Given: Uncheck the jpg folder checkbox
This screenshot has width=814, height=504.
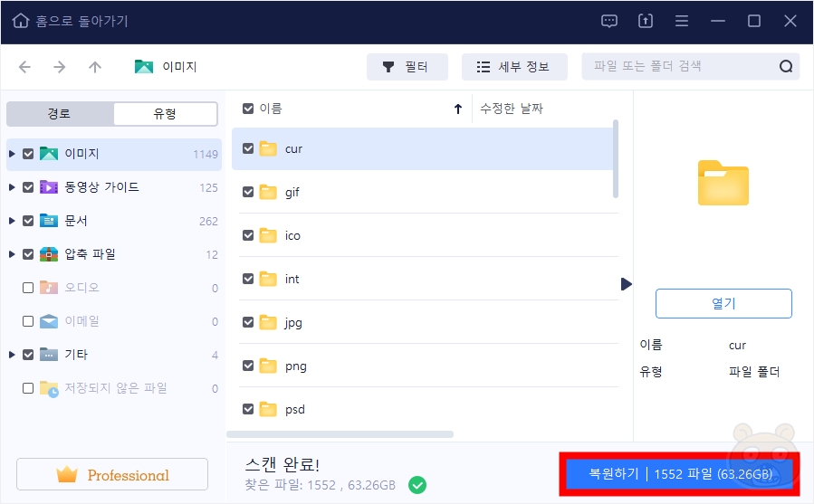Looking at the screenshot, I should pyautogui.click(x=248, y=322).
